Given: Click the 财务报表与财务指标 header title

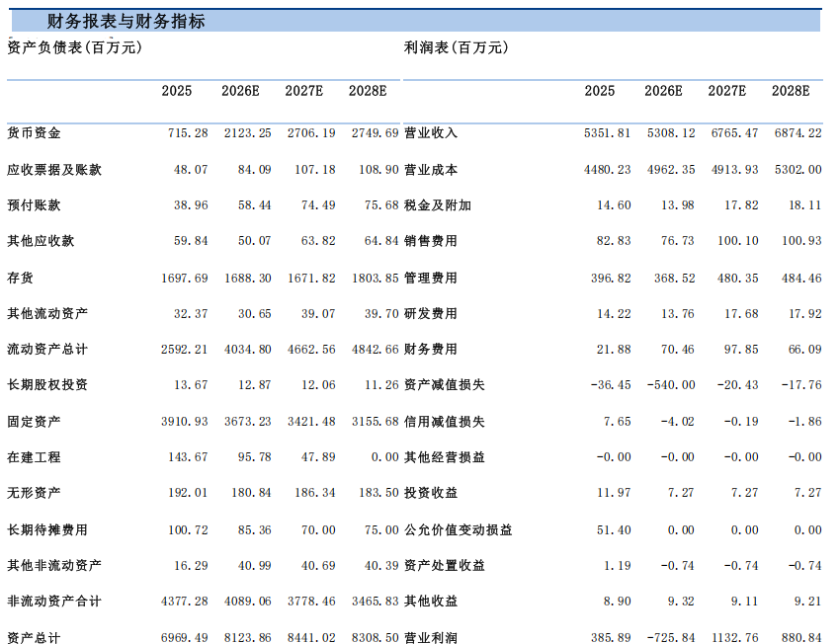Looking at the screenshot, I should pos(126,22).
